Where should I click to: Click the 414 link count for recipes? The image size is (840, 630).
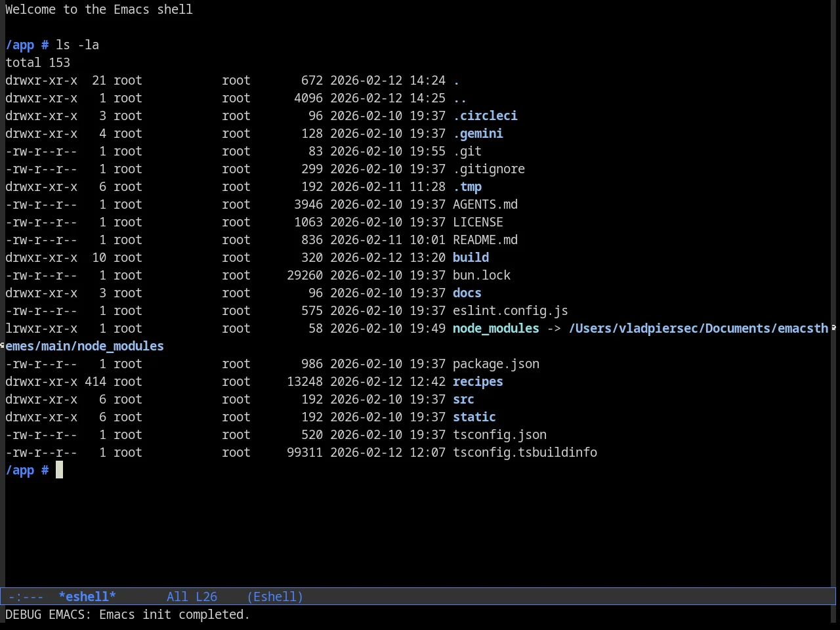pos(95,381)
